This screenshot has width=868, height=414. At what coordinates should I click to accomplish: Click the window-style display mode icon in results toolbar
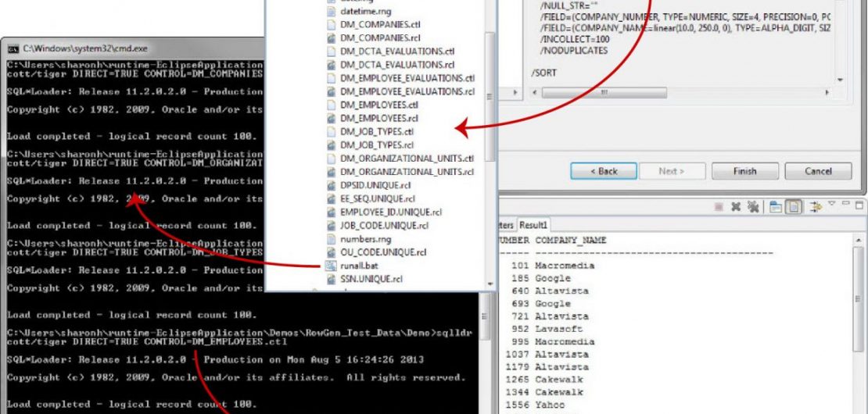click(776, 207)
